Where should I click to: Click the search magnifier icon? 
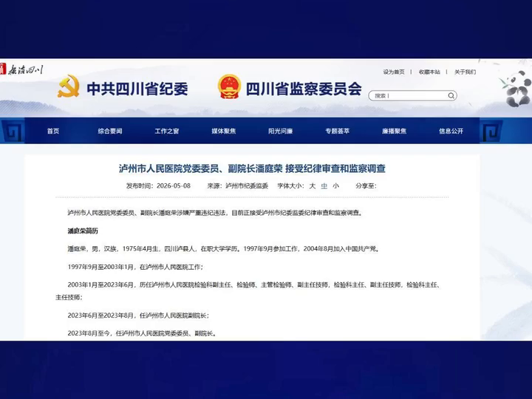click(x=451, y=95)
